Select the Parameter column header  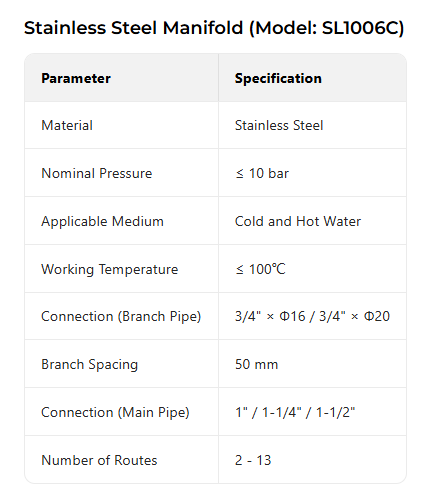(x=76, y=78)
